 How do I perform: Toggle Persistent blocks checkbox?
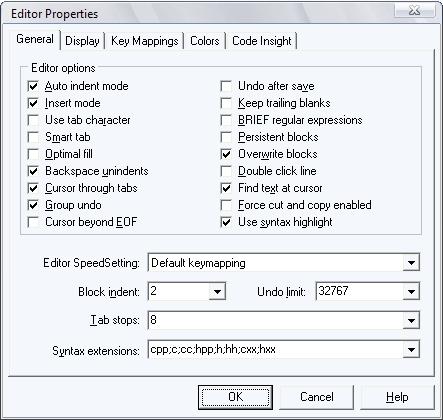point(226,137)
